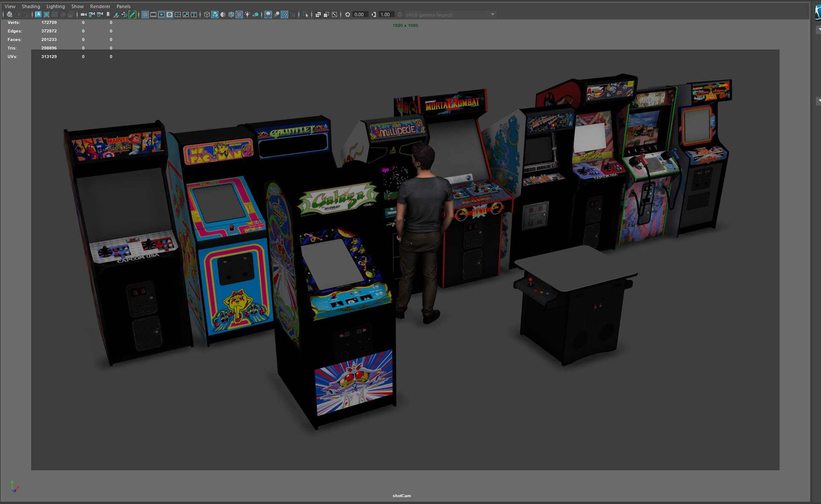Toggle Lock Camera icon
The height and width of the screenshot is (504, 821).
tap(91, 15)
